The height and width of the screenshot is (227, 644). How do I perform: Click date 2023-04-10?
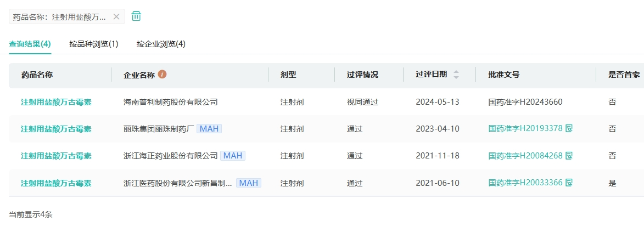pyautogui.click(x=438, y=129)
